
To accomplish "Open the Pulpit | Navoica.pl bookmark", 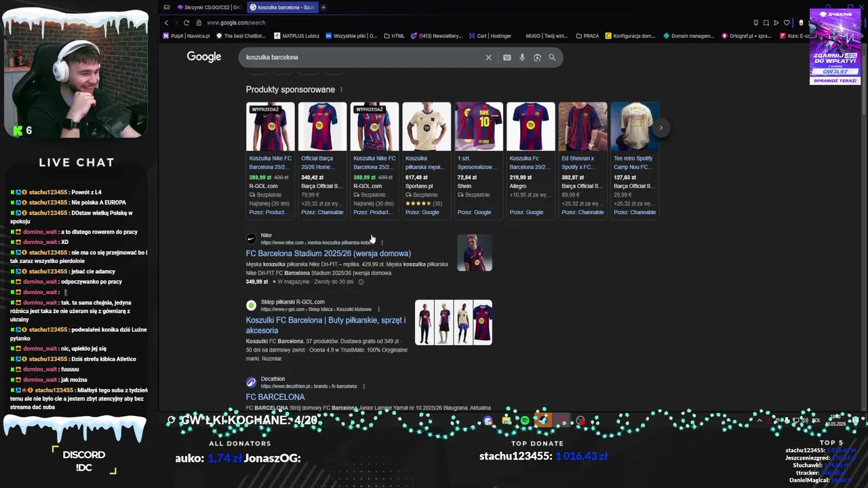I will click(x=186, y=36).
